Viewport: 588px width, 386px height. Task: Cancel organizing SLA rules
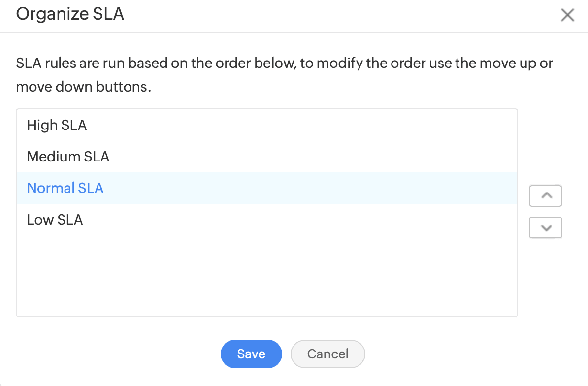[x=327, y=354]
